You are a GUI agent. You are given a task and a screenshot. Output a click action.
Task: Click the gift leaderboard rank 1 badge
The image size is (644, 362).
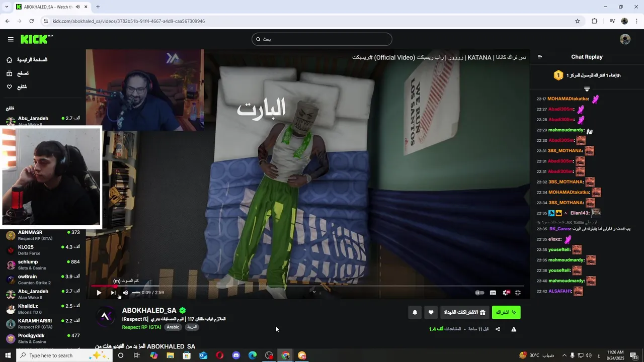558,75
